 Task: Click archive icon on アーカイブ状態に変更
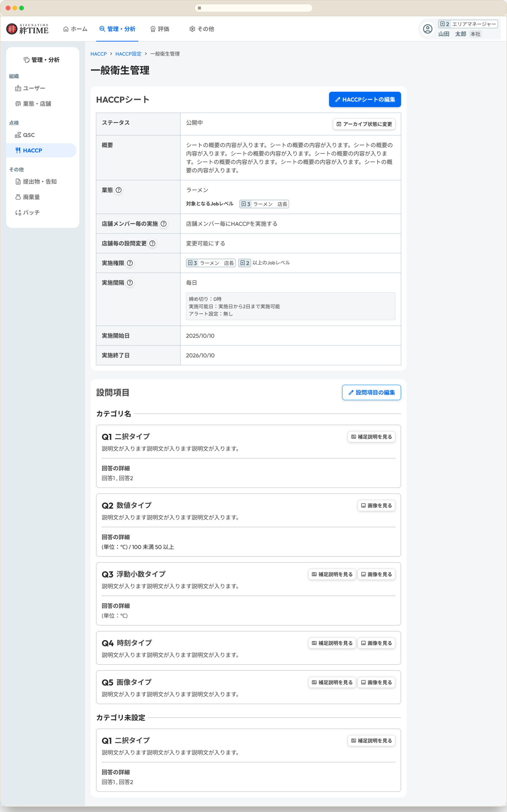pos(339,124)
